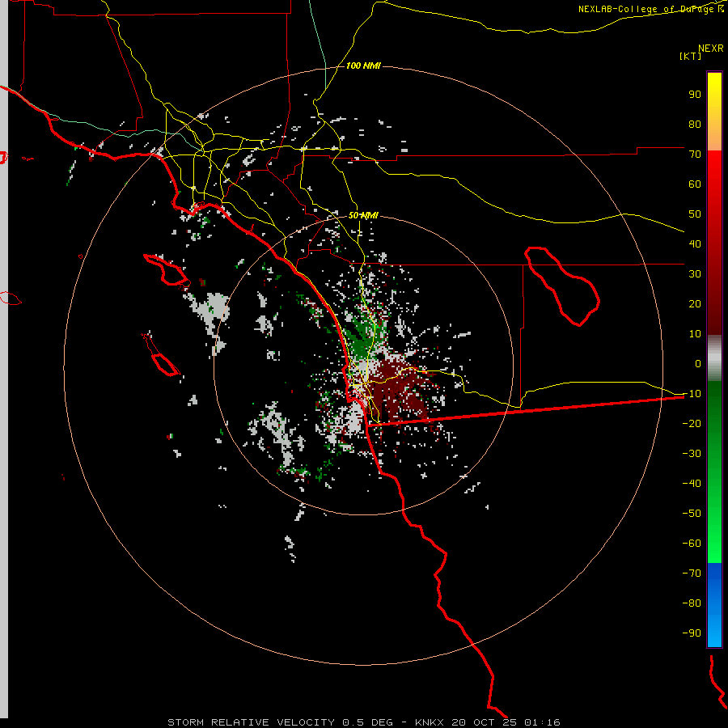728x728 pixels.
Task: Click the KNKX 20 OCT 25 01:16 timestamp
Action: (x=488, y=722)
